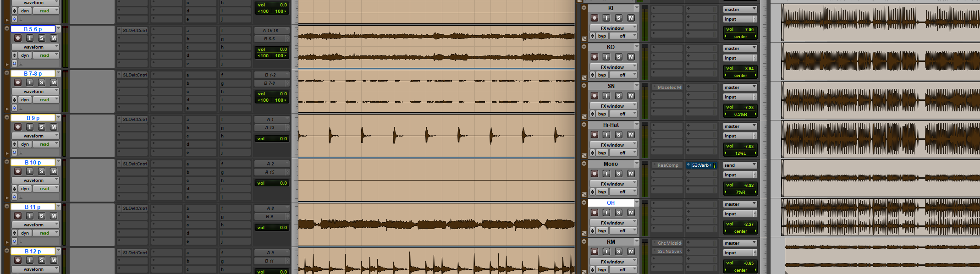
Task: Open master output dropdown on KO track
Action: 740,48
